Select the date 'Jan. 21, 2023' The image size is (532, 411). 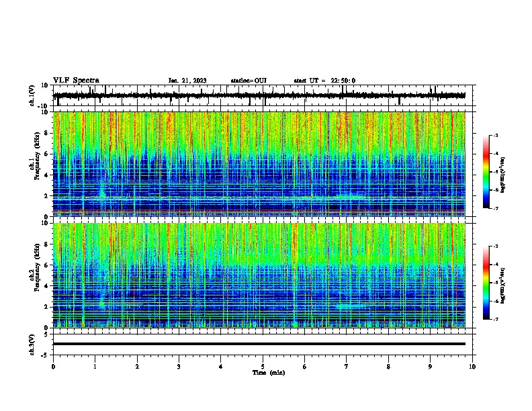tap(187, 81)
